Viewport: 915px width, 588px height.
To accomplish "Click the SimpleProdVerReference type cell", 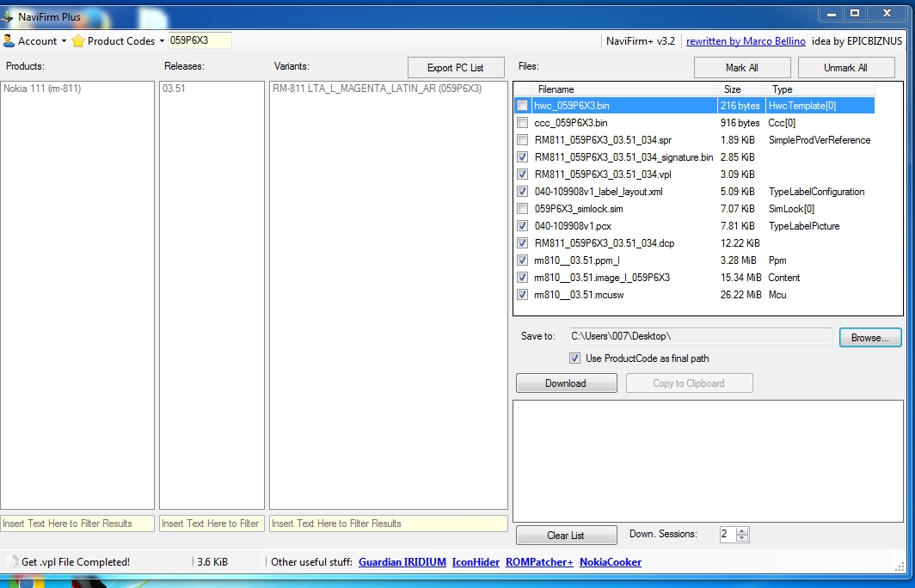I will pyautogui.click(x=820, y=140).
